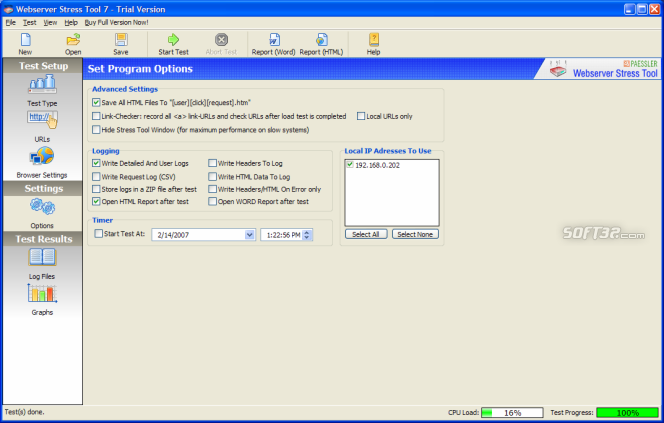This screenshot has width=664, height=423.
Task: Open the Help menu
Action: 71,22
